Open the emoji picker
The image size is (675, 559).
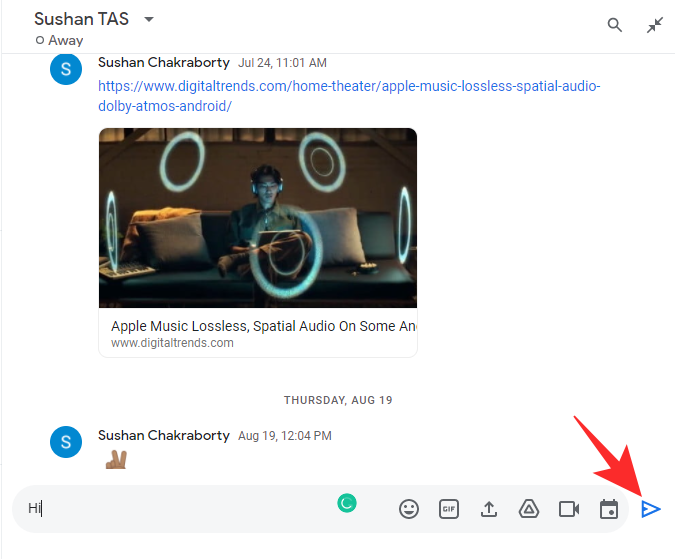pyautogui.click(x=409, y=509)
